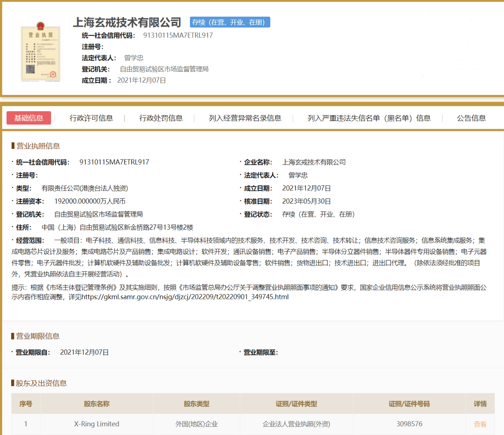Screen dimensions: 504x435
Task: Click the gkml.samr.gov.cn notice URL
Action: point(185,297)
